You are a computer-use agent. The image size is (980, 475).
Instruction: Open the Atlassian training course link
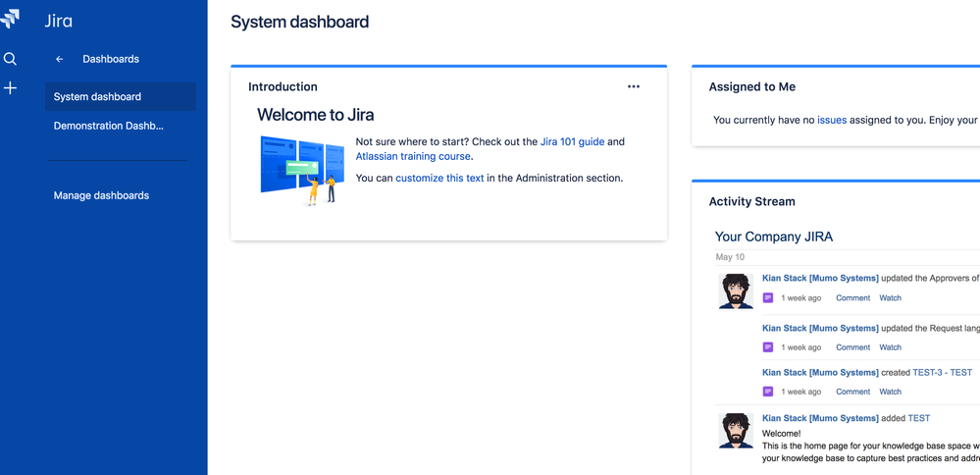(x=413, y=156)
